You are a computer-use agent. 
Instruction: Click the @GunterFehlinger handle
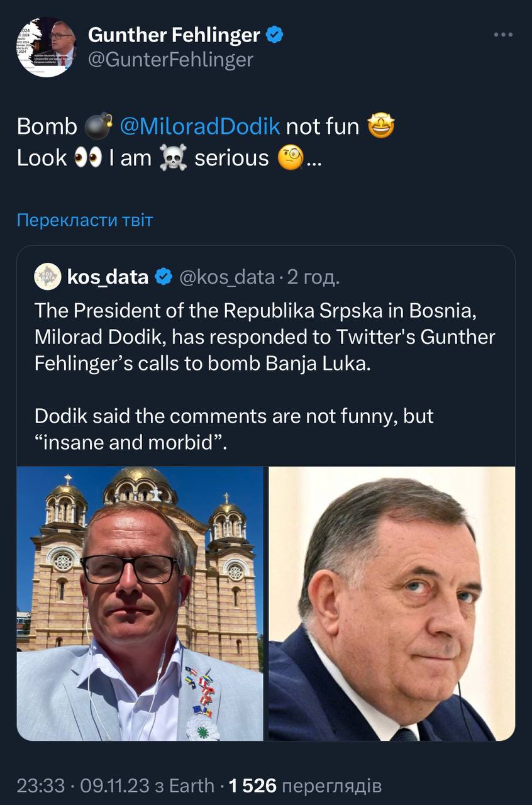(x=170, y=60)
